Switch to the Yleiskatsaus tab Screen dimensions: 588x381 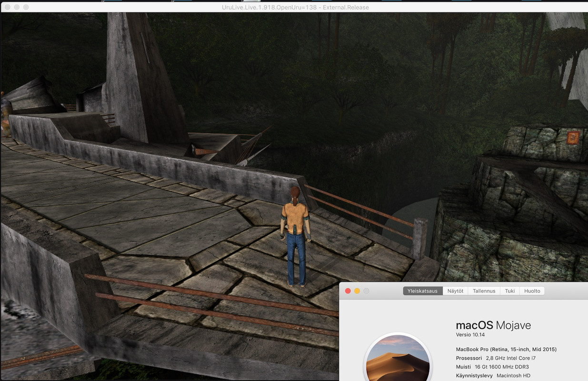(423, 291)
